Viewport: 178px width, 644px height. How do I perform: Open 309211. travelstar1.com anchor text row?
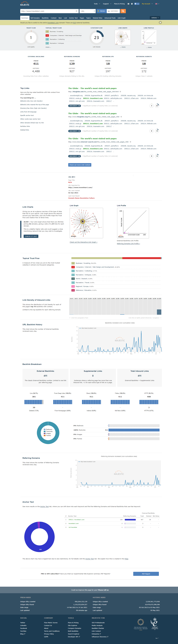(76, 520)
